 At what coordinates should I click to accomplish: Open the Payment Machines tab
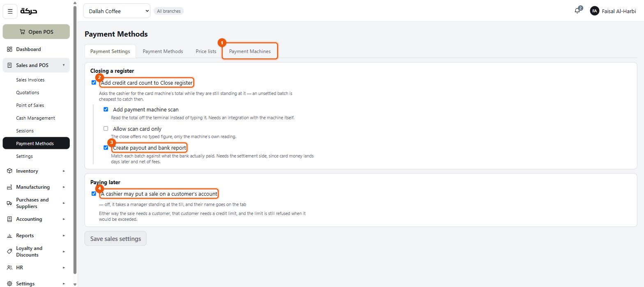(250, 51)
